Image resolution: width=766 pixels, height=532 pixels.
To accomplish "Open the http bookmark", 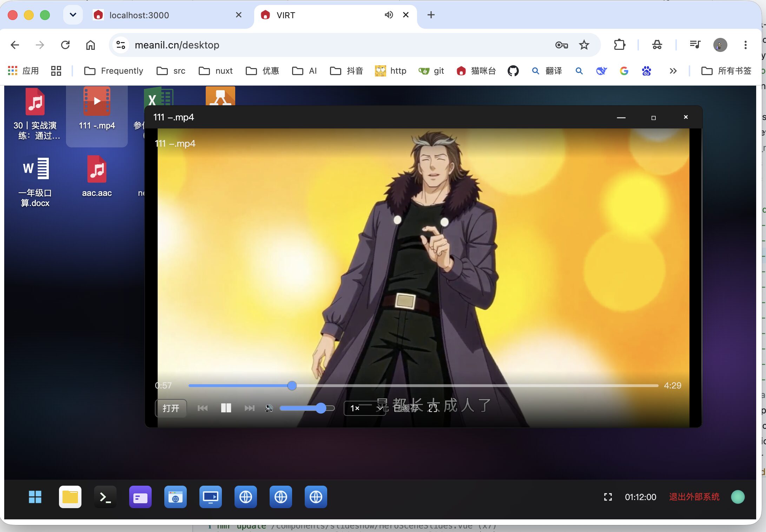I will tap(390, 71).
